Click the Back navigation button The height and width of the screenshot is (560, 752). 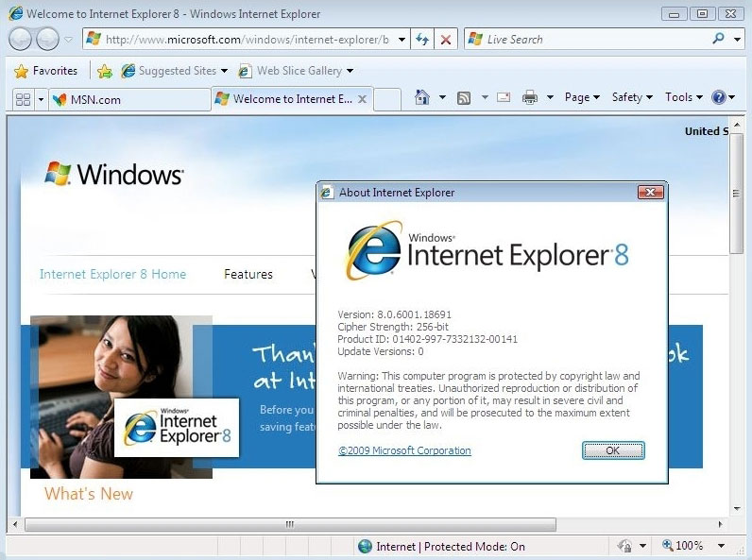(20, 40)
